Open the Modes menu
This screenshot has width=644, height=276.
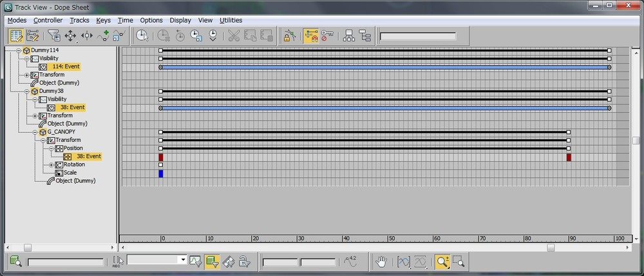[17, 20]
